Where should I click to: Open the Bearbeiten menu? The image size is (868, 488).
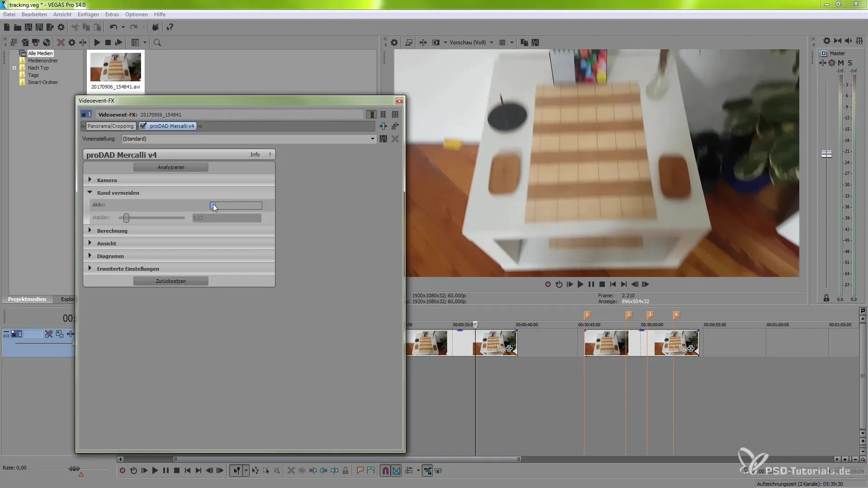tap(34, 14)
